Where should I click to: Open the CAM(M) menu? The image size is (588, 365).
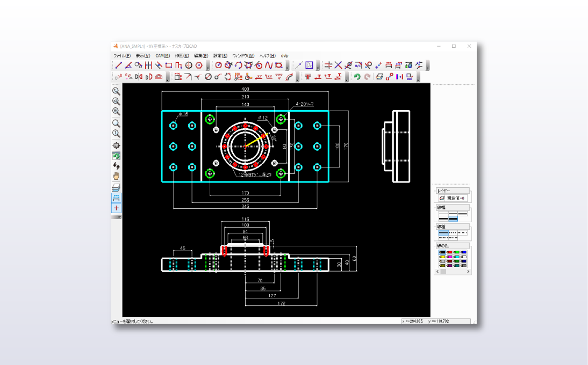tap(162, 56)
